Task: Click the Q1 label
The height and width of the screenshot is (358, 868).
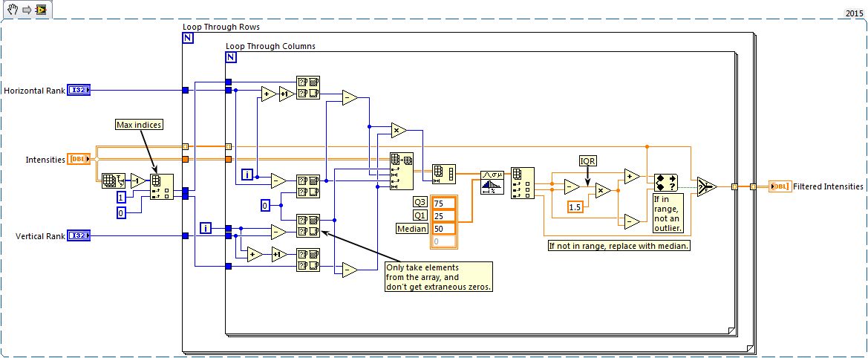Action: 420,216
